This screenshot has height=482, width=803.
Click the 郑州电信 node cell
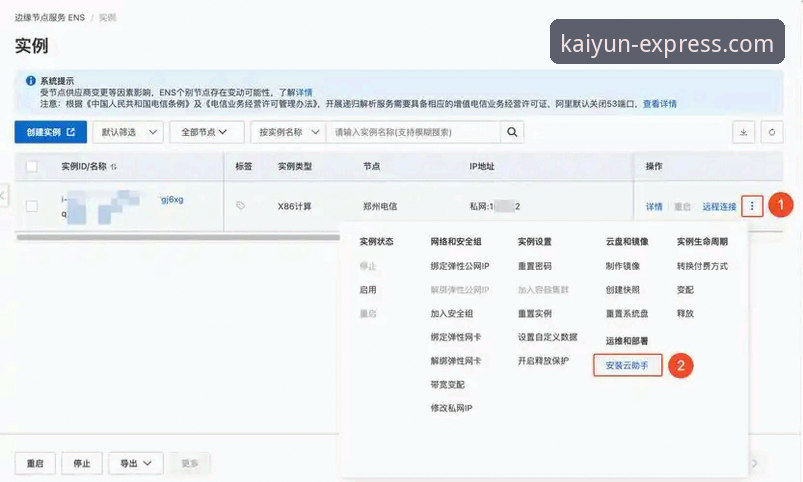(x=380, y=206)
